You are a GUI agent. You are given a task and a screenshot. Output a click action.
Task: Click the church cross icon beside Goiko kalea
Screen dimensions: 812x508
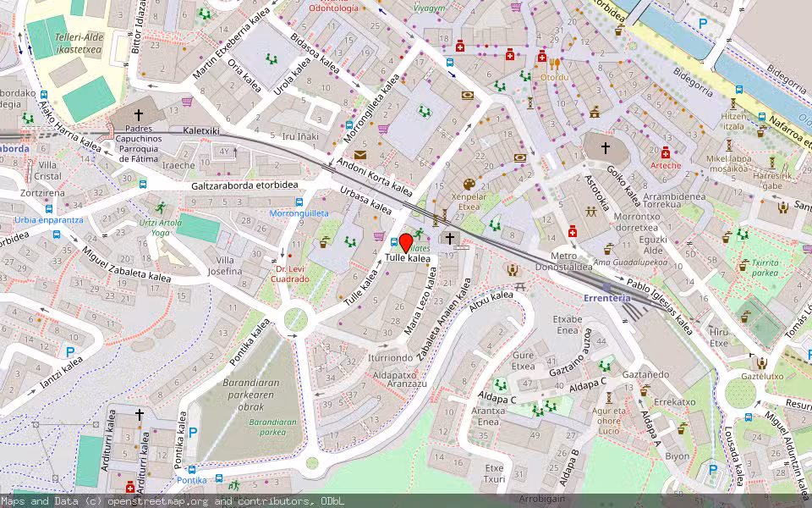pos(606,148)
